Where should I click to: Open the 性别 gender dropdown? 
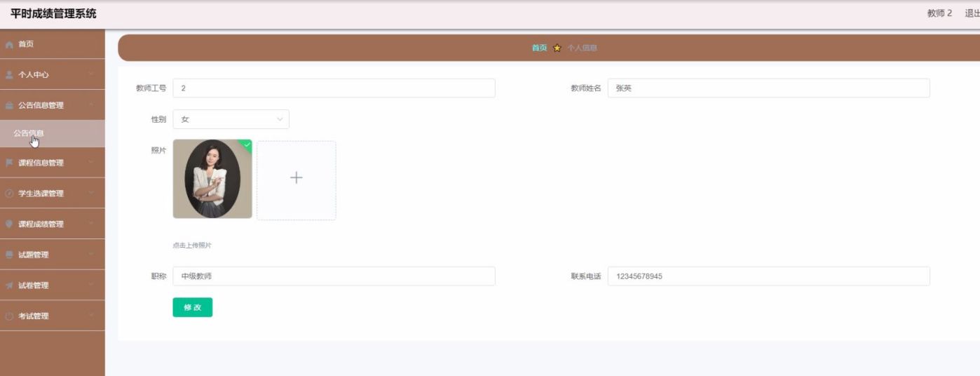(231, 119)
